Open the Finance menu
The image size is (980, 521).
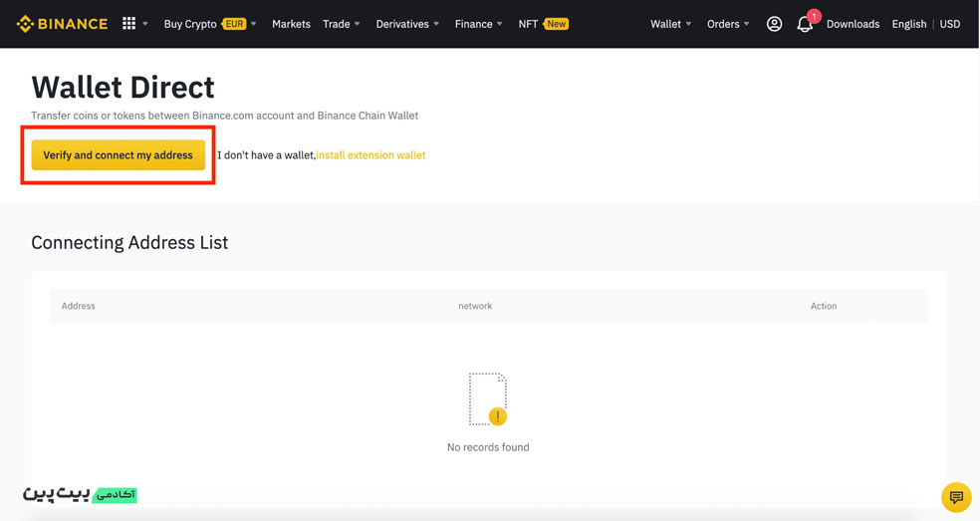[x=474, y=24]
